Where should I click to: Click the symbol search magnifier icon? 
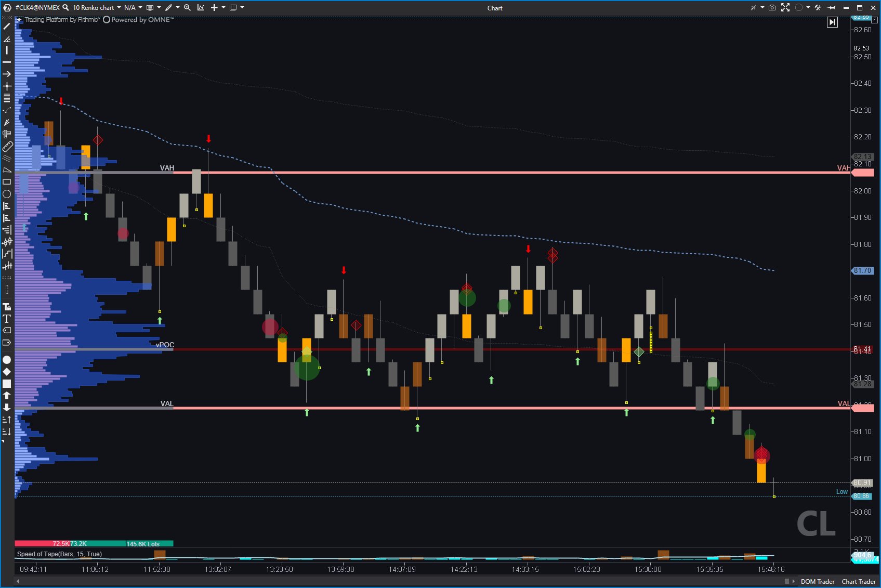coord(65,8)
